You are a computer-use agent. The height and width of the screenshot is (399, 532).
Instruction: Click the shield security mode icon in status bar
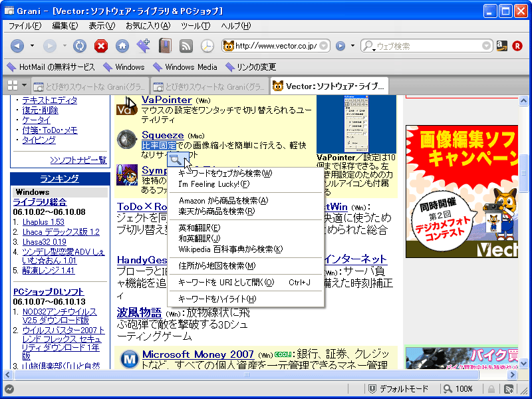point(372,388)
